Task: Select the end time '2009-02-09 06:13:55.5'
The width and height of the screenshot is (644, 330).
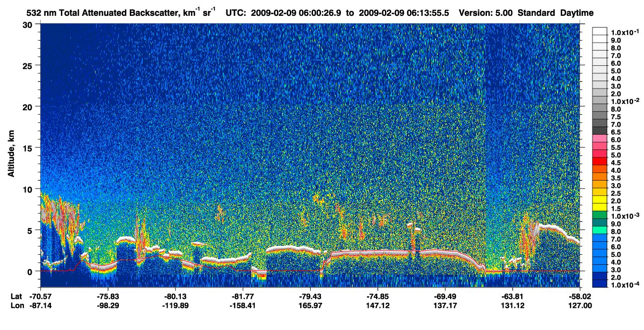Action: pos(404,13)
